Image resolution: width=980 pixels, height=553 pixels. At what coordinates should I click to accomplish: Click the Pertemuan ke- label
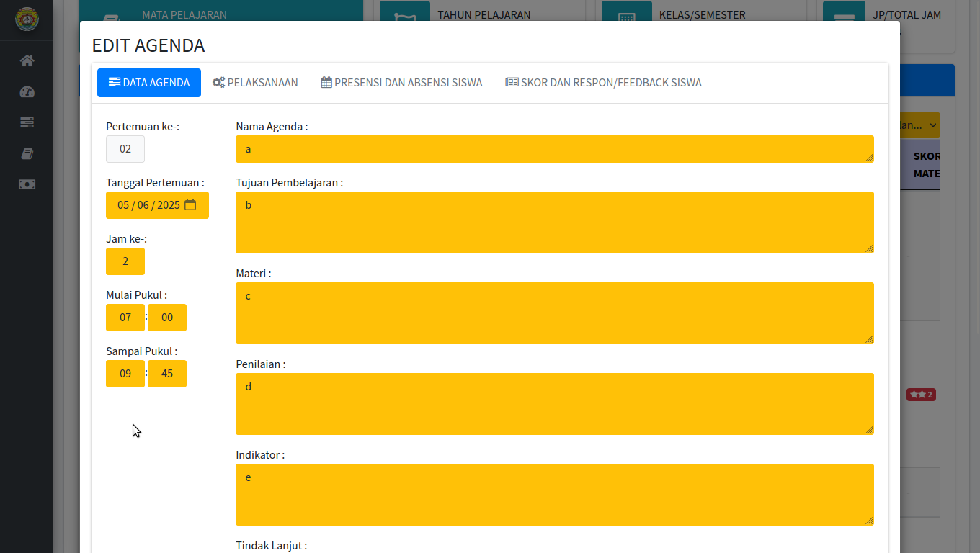pos(143,127)
